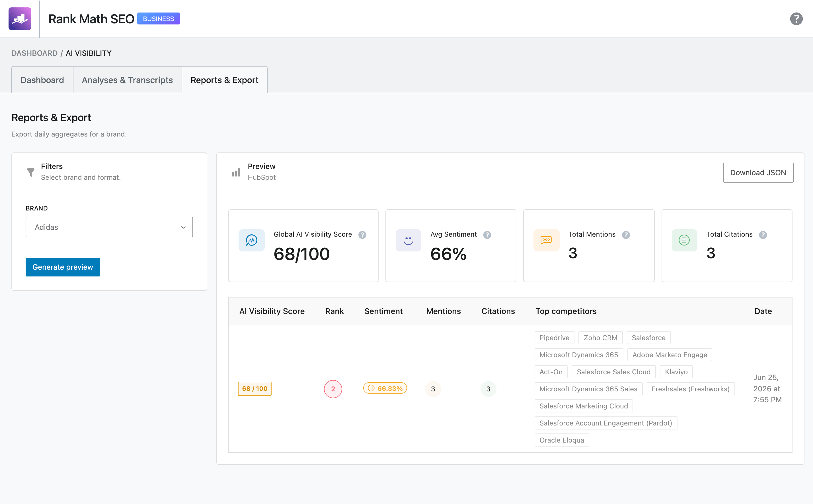
Task: Click the 68 / 100 score badge
Action: click(254, 389)
